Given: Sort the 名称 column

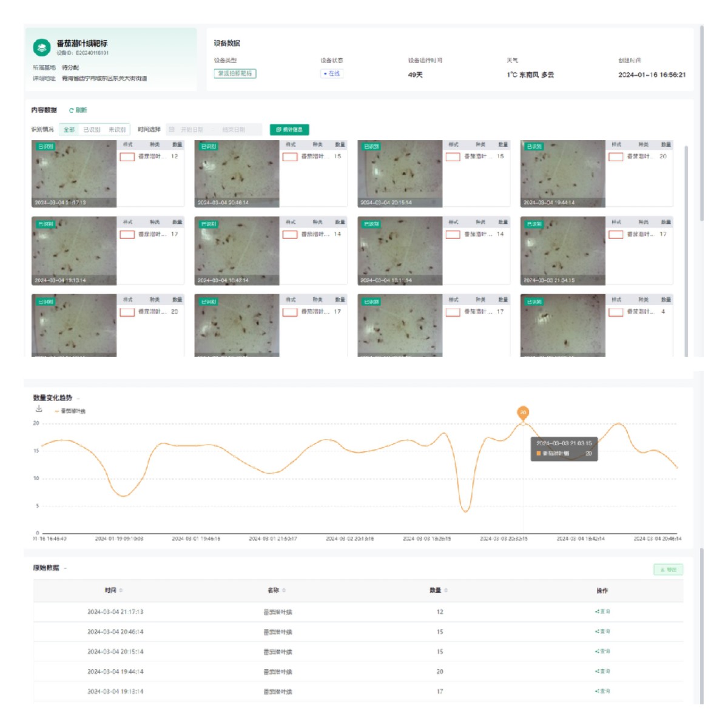Looking at the screenshot, I should click(x=284, y=590).
